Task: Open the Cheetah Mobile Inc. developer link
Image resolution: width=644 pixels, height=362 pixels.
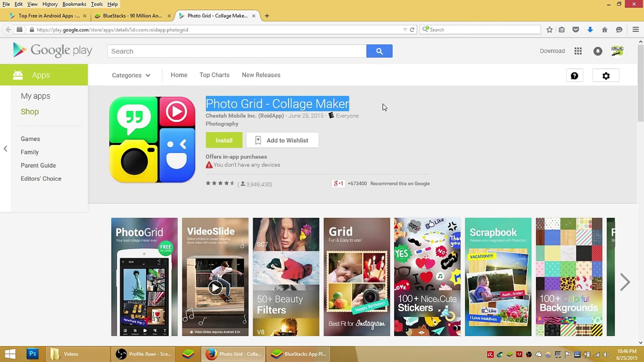Action: coord(245,116)
